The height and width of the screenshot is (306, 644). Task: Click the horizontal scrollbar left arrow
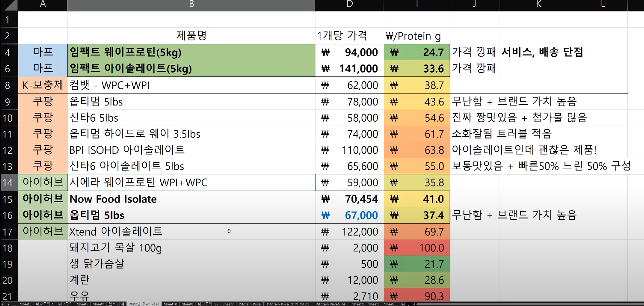pyautogui.click(x=414, y=304)
